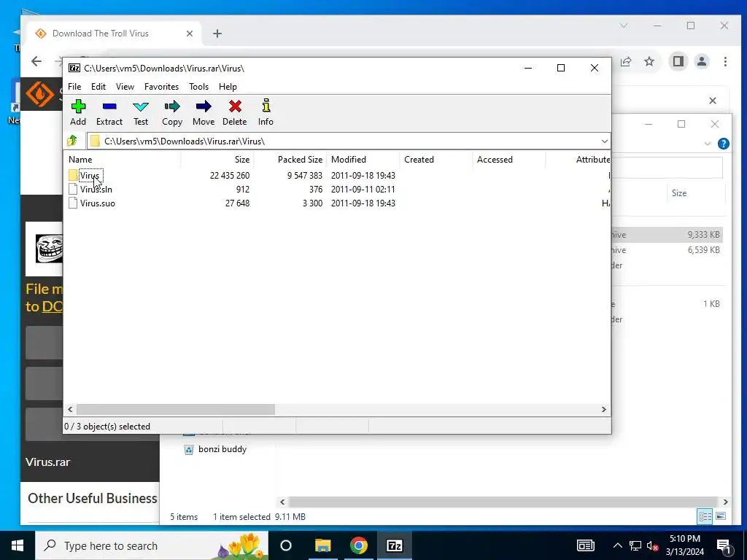Click the Windows taskbar search box
The height and width of the screenshot is (560, 747).
pyautogui.click(x=152, y=545)
